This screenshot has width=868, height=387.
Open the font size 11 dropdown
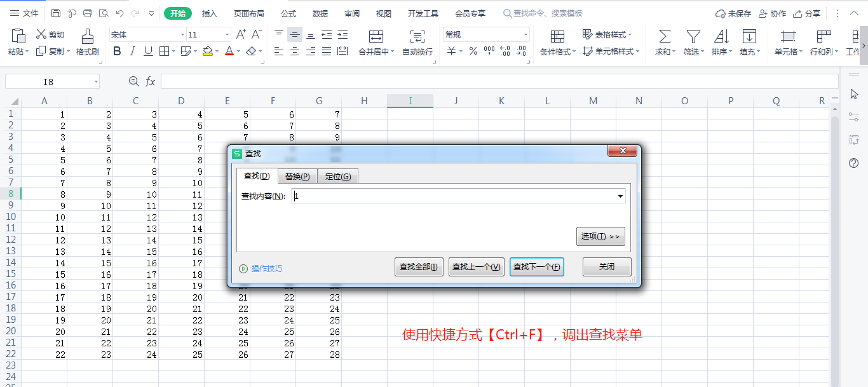click(x=227, y=35)
